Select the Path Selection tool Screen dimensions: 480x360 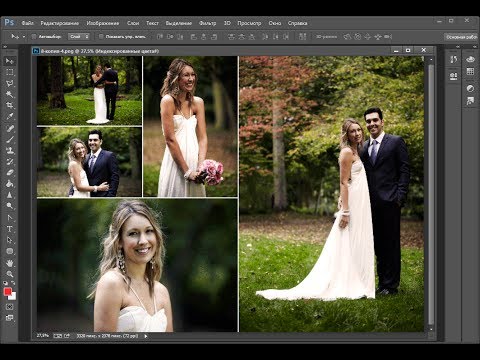10,240
